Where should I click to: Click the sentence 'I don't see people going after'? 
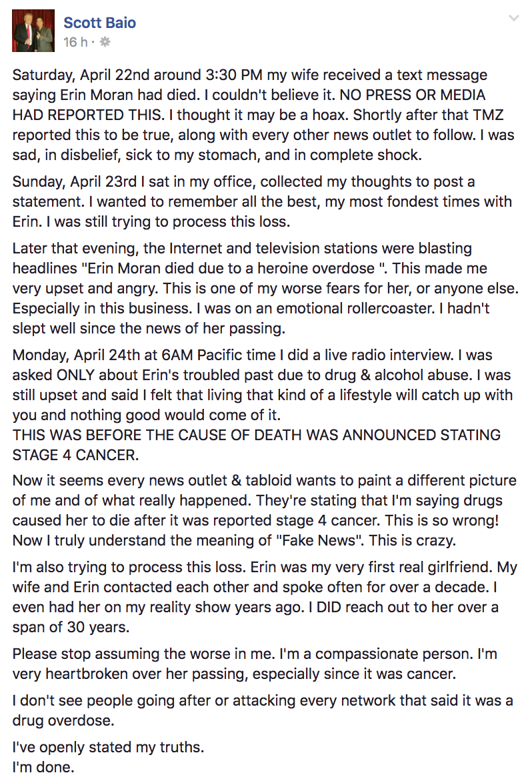[x=263, y=710]
